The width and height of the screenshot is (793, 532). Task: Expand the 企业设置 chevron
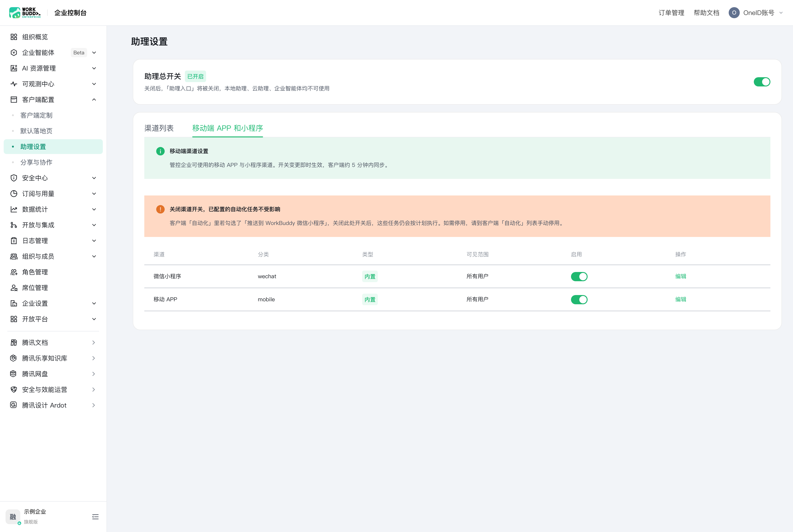(x=94, y=303)
